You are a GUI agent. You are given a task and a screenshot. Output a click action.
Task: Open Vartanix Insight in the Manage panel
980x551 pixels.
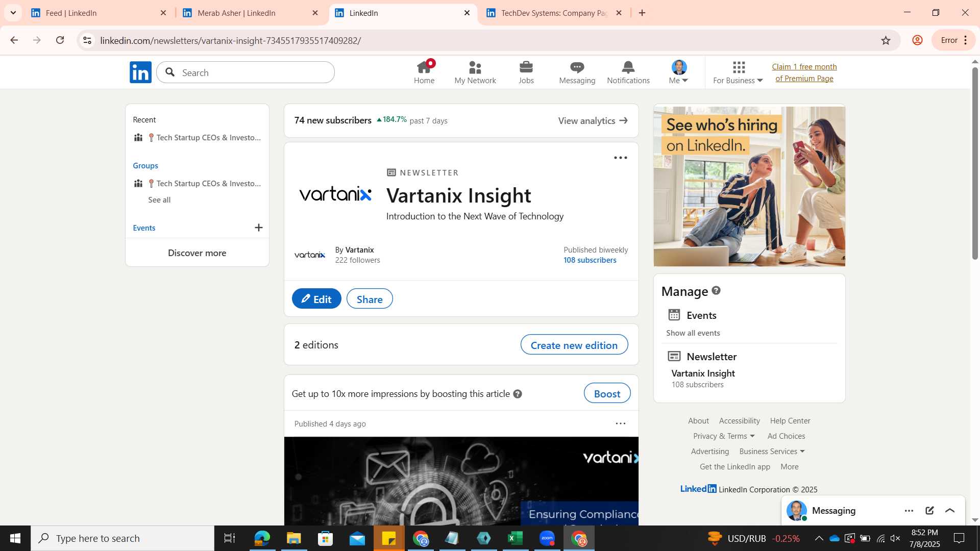(703, 373)
